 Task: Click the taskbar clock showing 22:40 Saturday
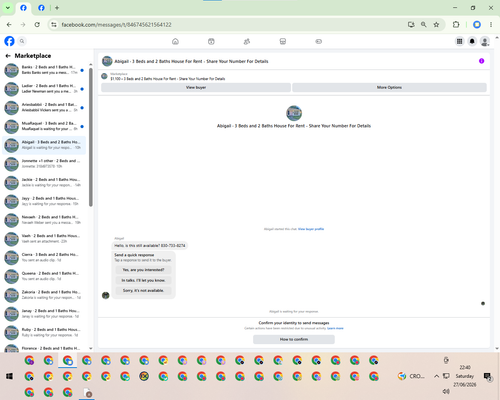(x=465, y=376)
